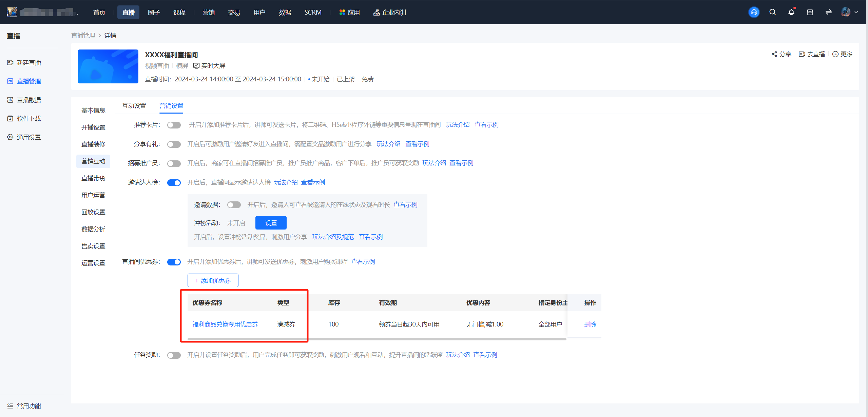Click the 分享 share icon

(x=774, y=54)
